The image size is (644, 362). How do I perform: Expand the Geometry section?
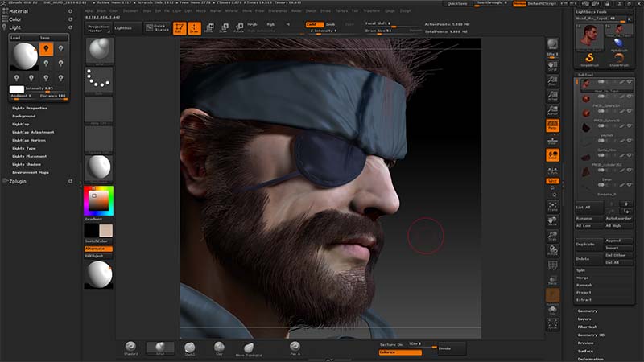click(x=586, y=310)
